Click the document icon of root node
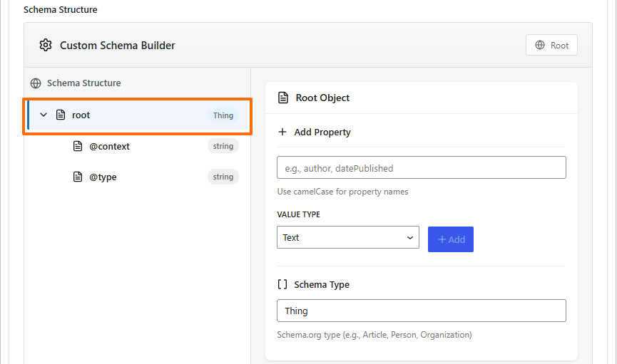The image size is (617, 364). 61,115
